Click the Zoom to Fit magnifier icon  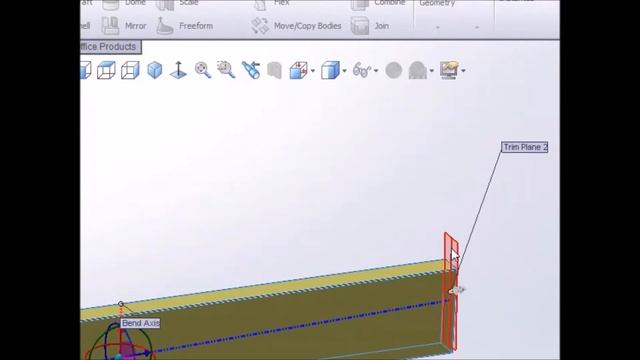203,70
